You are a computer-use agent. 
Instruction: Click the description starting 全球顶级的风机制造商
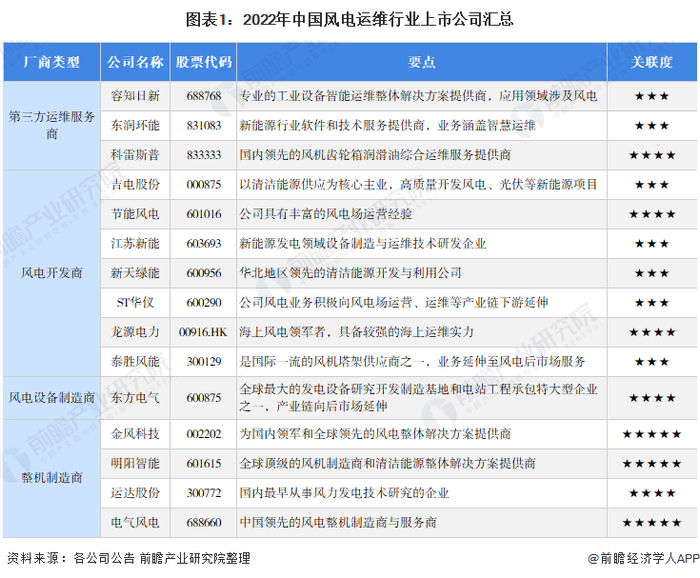coord(387,464)
